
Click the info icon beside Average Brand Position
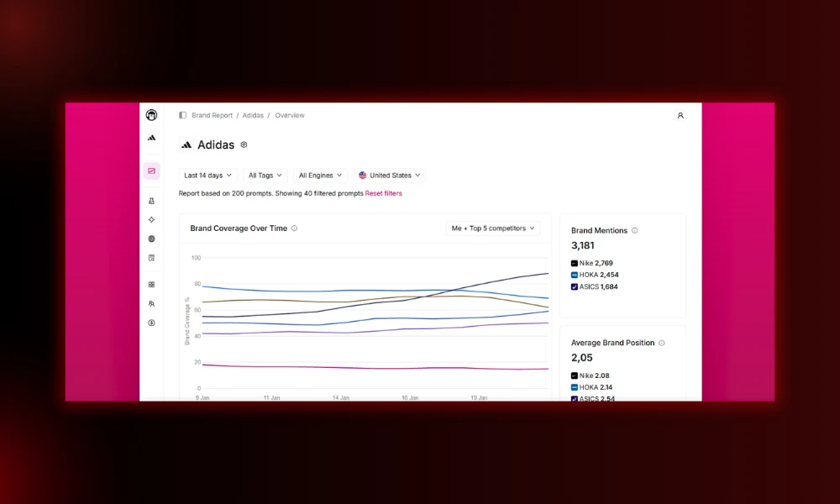coord(662,344)
